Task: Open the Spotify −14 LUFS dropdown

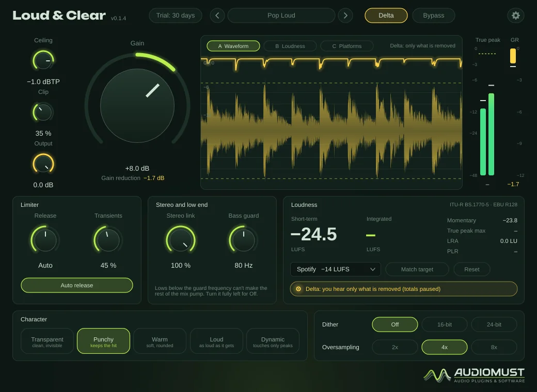Action: tap(335, 269)
